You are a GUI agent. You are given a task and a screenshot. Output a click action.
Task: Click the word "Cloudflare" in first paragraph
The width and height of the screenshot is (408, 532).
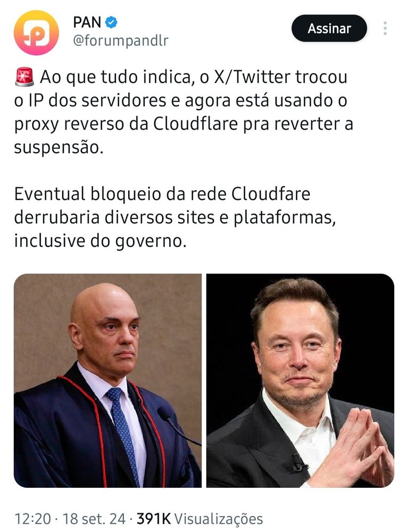[x=196, y=124]
